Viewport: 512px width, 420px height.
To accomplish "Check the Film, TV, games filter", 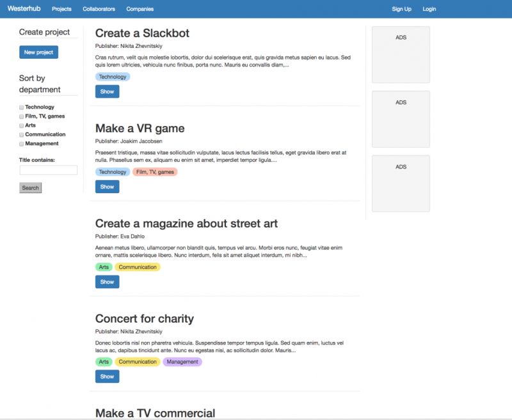I will click(x=20, y=116).
